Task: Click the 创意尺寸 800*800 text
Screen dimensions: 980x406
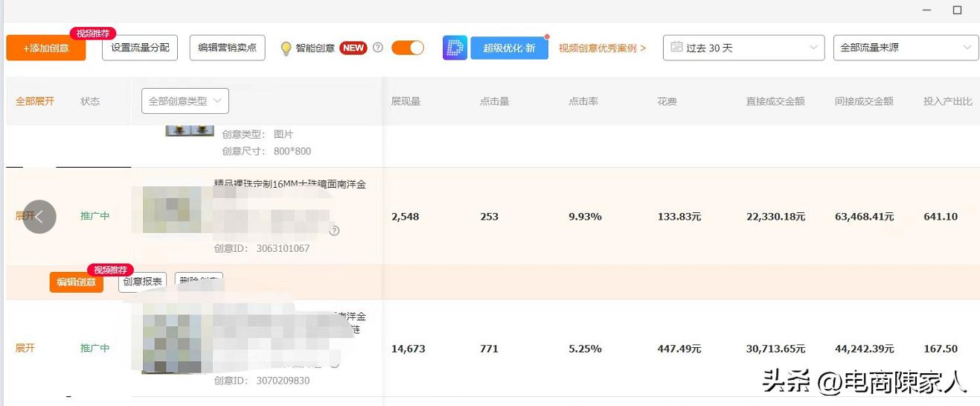Action: tap(266, 151)
